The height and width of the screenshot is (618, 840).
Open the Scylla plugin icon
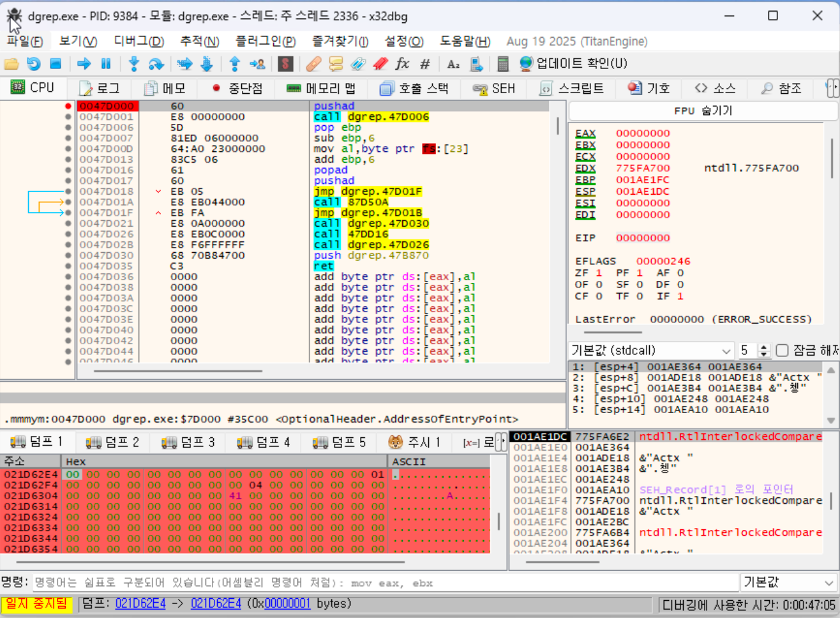tap(285, 64)
